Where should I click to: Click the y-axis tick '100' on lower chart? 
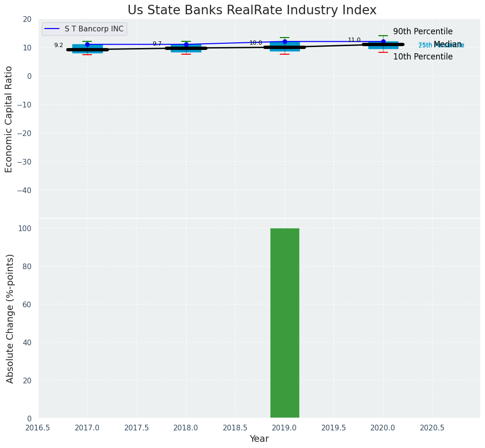25,228
